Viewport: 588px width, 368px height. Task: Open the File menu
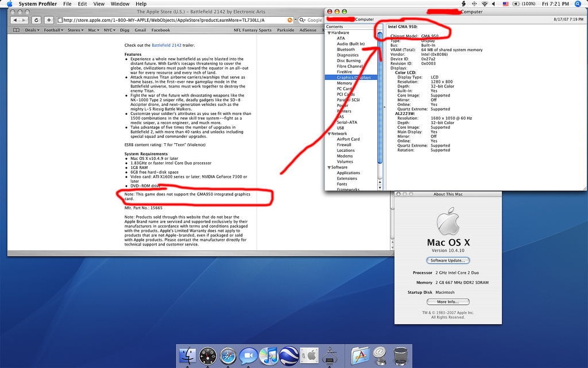point(68,4)
